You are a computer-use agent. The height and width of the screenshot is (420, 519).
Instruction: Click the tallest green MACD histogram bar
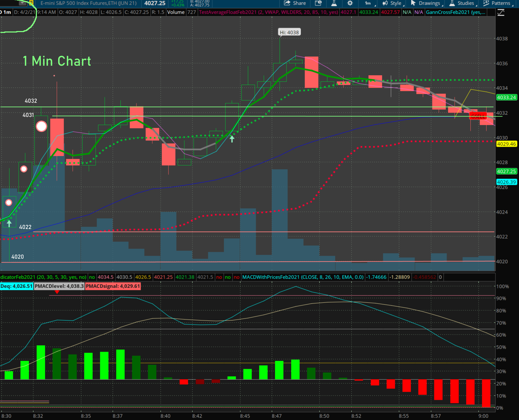[x=41, y=362]
